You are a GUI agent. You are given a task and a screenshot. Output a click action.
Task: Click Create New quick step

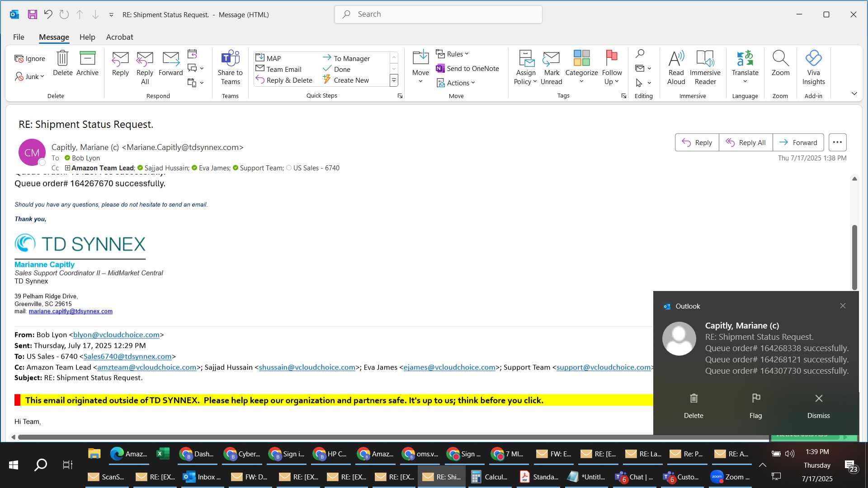346,80
